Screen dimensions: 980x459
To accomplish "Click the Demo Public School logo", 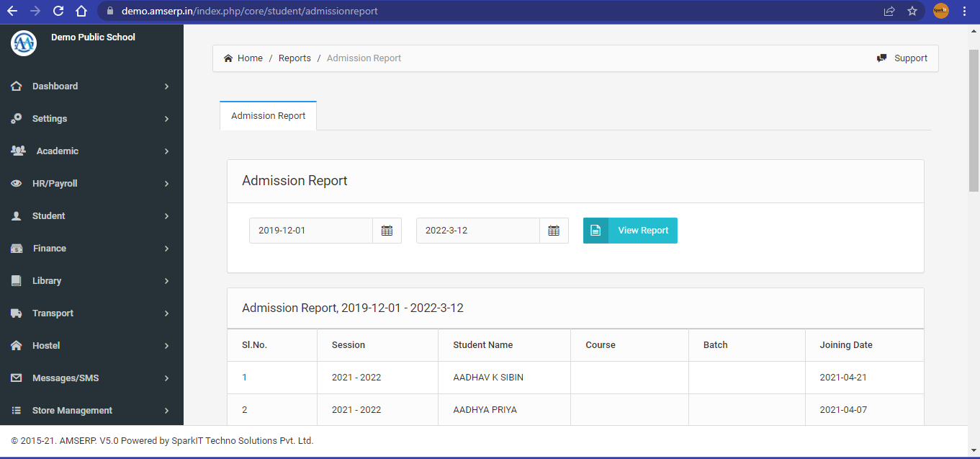I will point(24,43).
